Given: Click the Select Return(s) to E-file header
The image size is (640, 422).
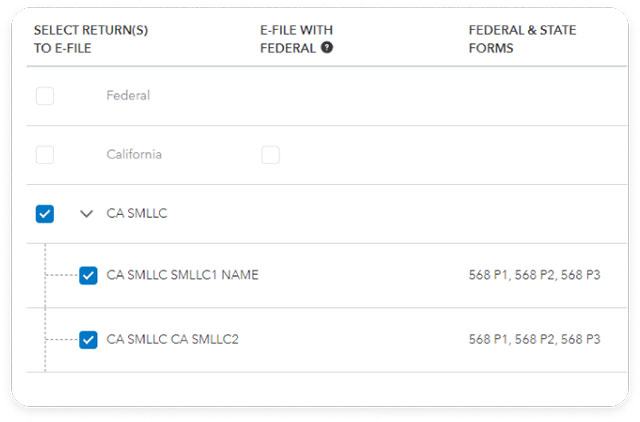Looking at the screenshot, I should (91, 39).
